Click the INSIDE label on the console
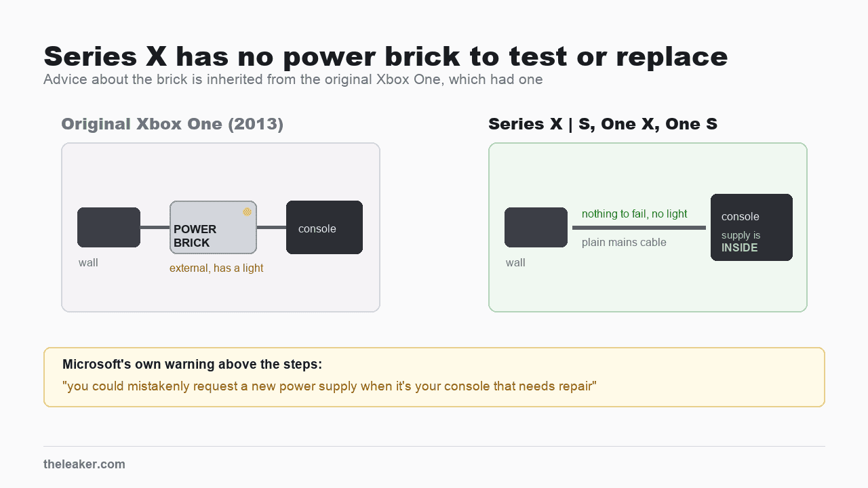This screenshot has width=868, height=488. click(x=740, y=248)
